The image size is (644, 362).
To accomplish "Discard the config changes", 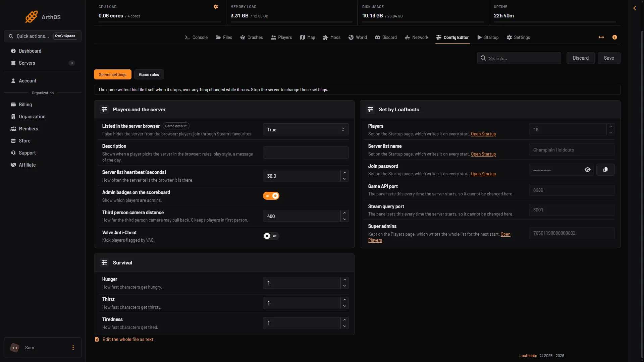I will coord(581,58).
